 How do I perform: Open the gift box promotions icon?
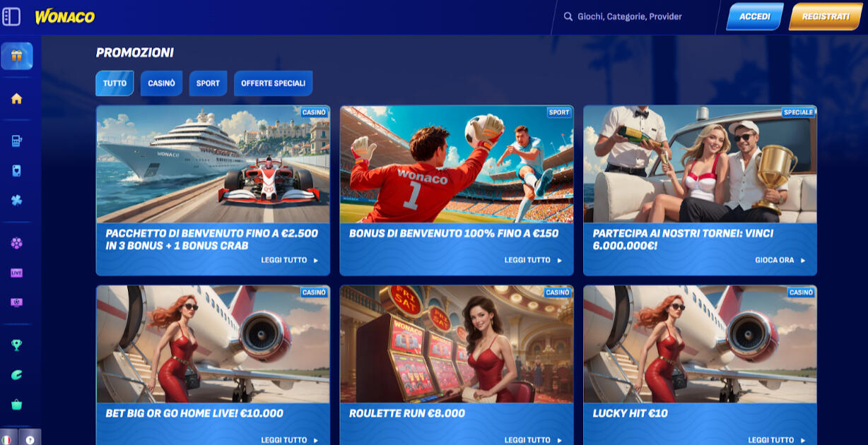(x=16, y=56)
